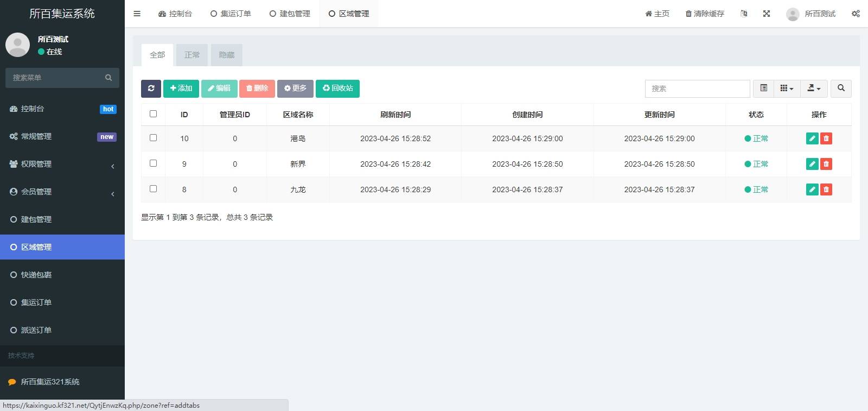Image resolution: width=868 pixels, height=411 pixels.
Task: Open the settings gears icon at top right
Action: 856,14
